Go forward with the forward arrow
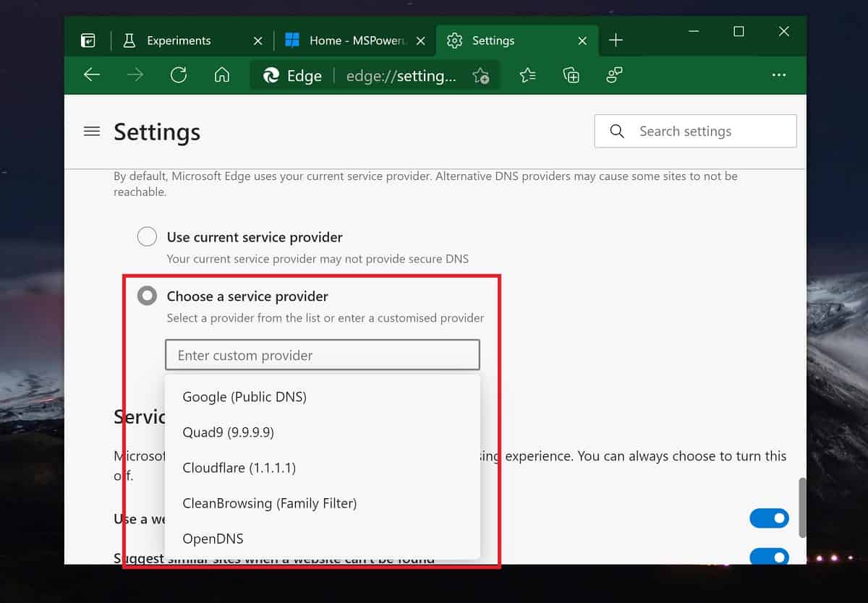The height and width of the screenshot is (603, 868). pos(135,75)
